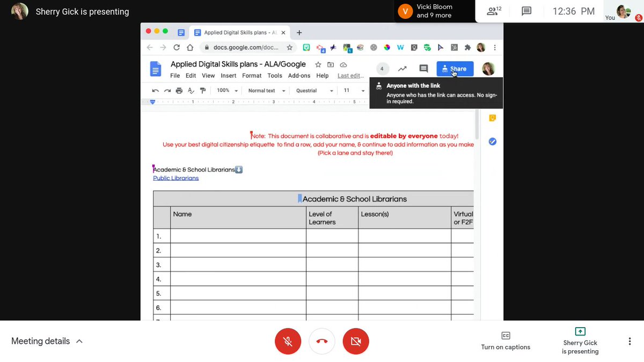Open the Chrome three-dot menu
The image size is (644, 362).
click(x=494, y=47)
